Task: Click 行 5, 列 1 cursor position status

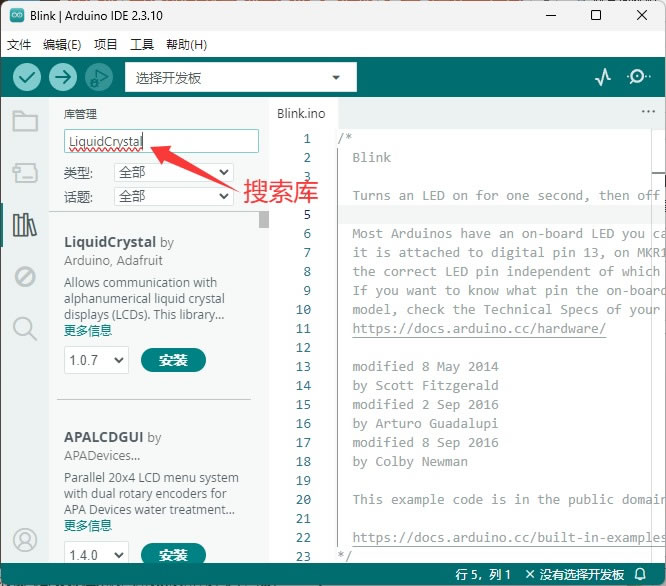Action: (x=483, y=575)
